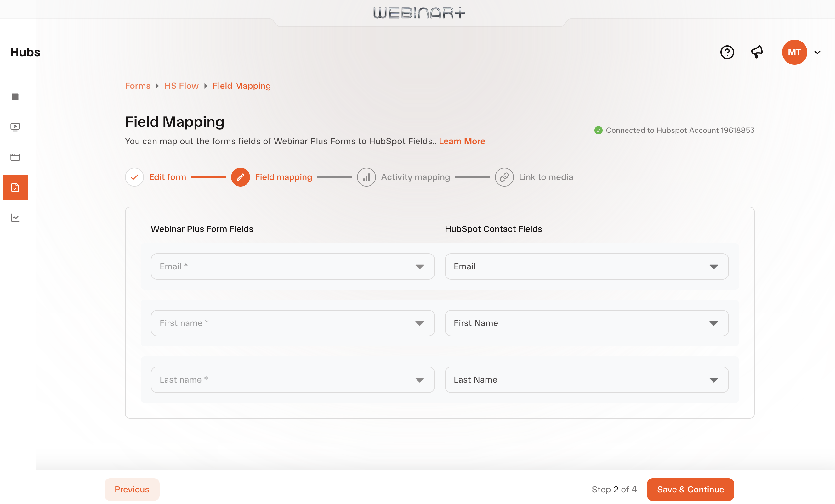
Task: Open the dashboard grid icon in sidebar
Action: [15, 97]
